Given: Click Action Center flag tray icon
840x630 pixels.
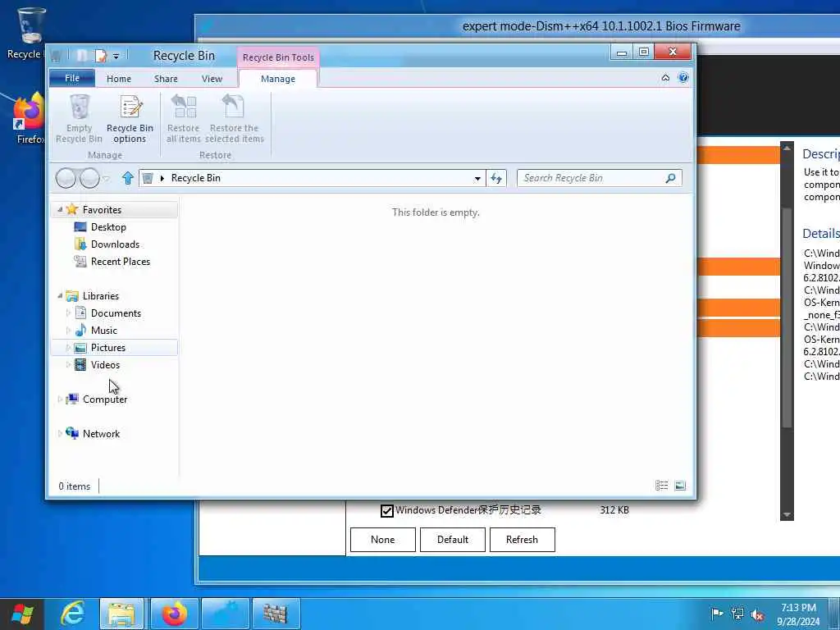Looking at the screenshot, I should click(x=716, y=614).
